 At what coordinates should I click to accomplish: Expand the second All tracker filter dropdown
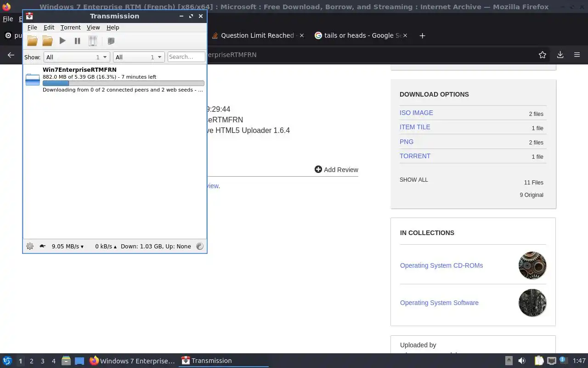(x=139, y=57)
